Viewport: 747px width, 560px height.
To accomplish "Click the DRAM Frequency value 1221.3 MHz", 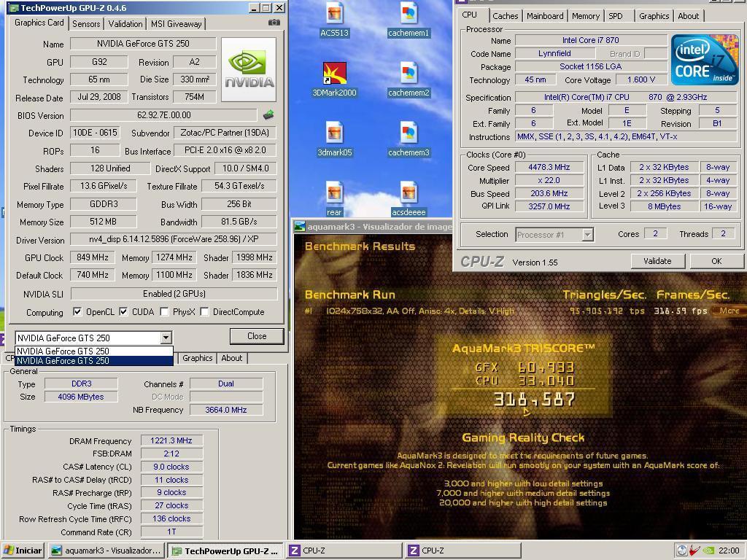I will point(171,441).
